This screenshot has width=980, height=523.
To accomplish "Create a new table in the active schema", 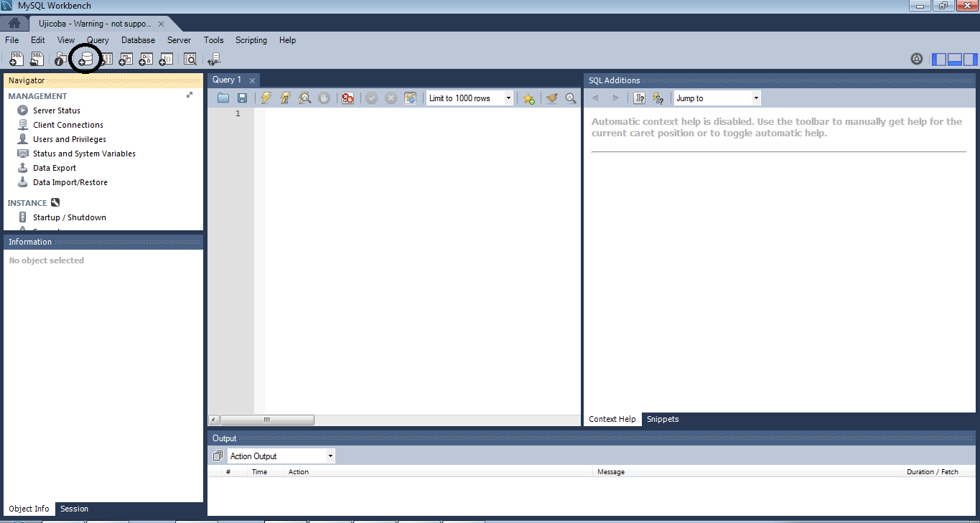I will point(108,59).
